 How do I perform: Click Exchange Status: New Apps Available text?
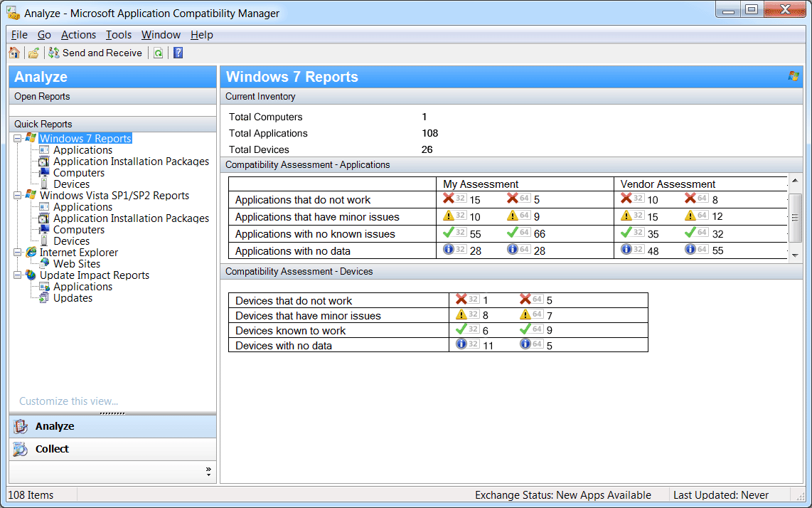click(x=563, y=495)
